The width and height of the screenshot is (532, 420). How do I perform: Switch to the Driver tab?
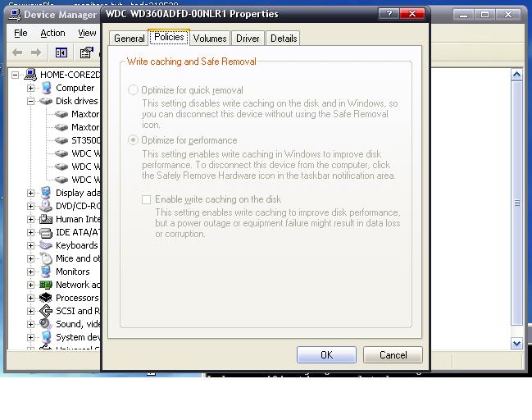248,38
